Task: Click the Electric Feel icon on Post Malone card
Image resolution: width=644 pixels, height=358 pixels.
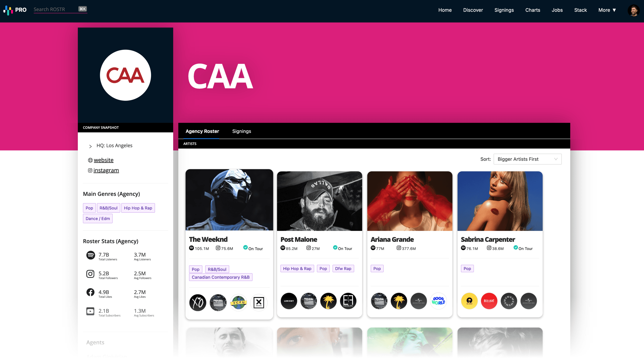Action: (x=348, y=301)
